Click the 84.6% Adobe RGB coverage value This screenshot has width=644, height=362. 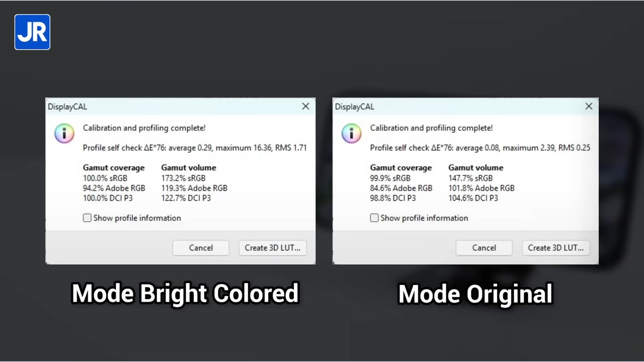point(401,188)
